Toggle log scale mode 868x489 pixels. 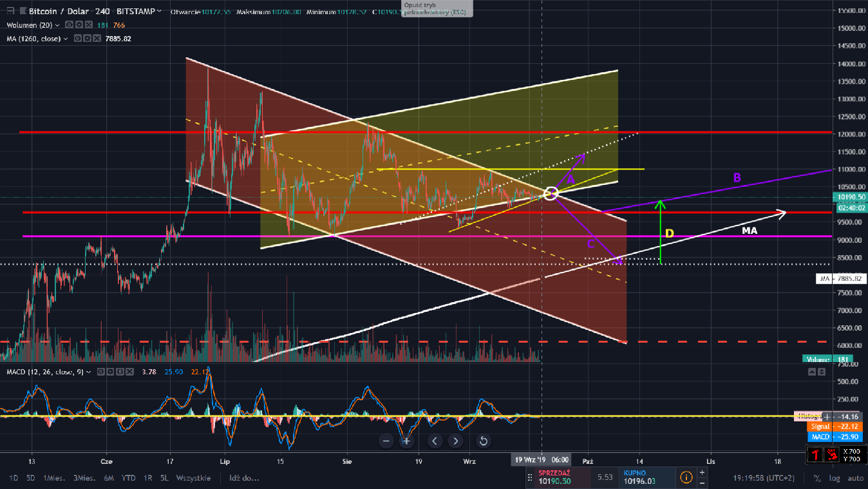click(835, 478)
